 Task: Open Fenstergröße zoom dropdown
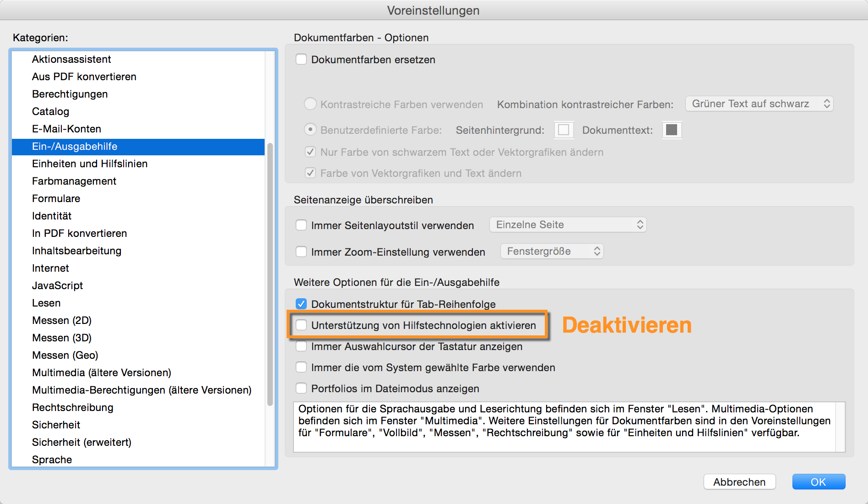point(552,251)
